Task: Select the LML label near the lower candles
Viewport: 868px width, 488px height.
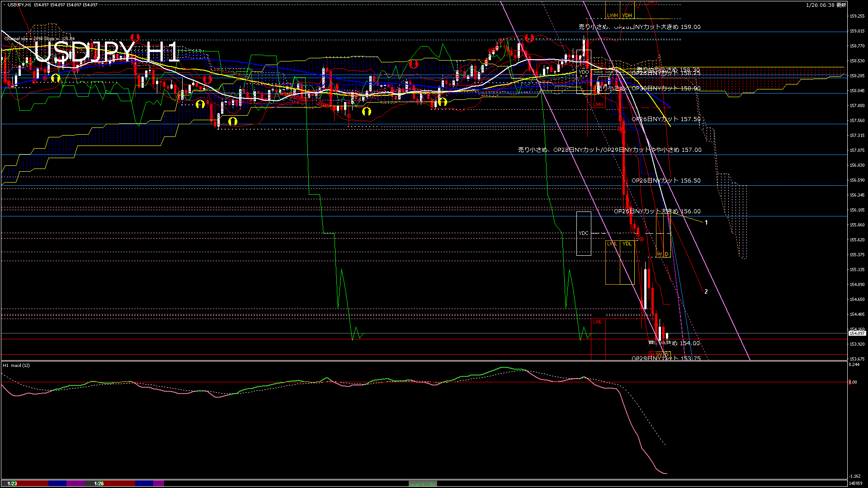Action: (598, 322)
